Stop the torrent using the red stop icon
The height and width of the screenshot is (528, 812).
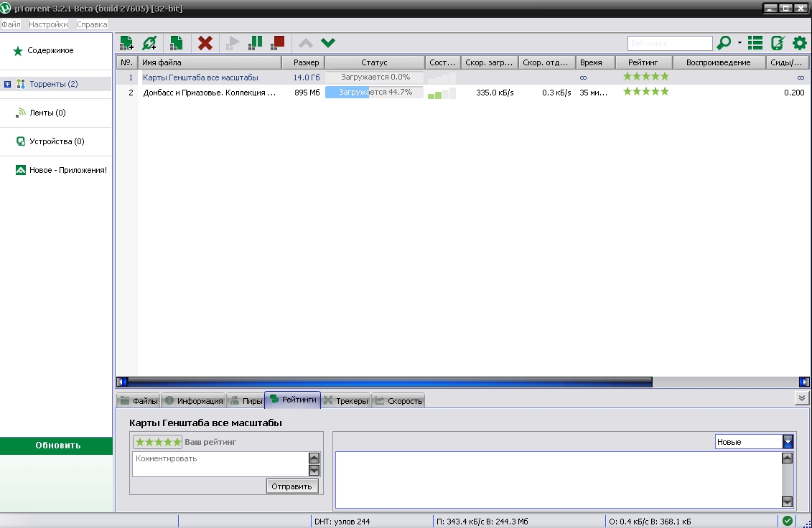pyautogui.click(x=278, y=43)
